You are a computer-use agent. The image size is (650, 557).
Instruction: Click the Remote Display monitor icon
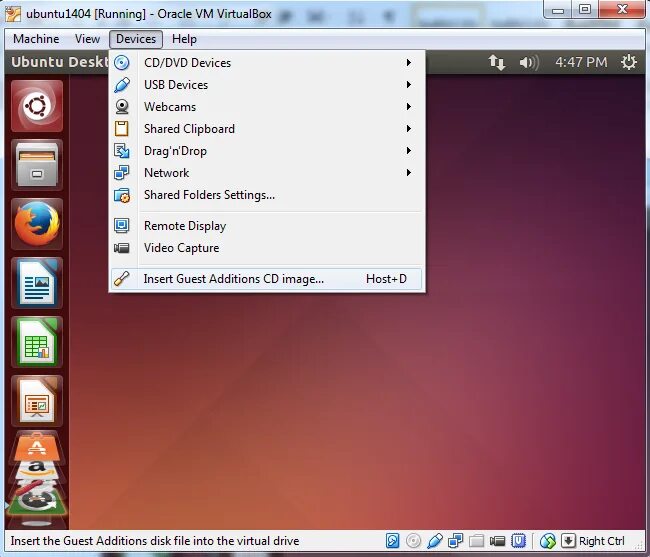coord(121,225)
